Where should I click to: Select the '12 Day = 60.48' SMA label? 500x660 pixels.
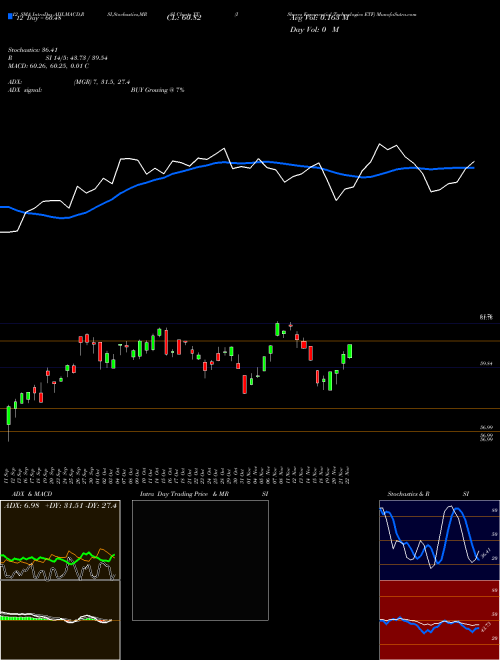[x=38, y=18]
